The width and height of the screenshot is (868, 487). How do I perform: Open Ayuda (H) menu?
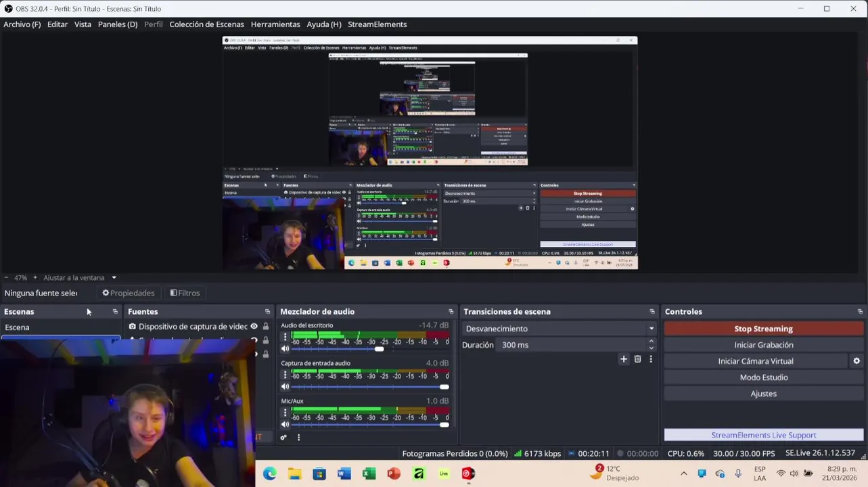tap(324, 24)
